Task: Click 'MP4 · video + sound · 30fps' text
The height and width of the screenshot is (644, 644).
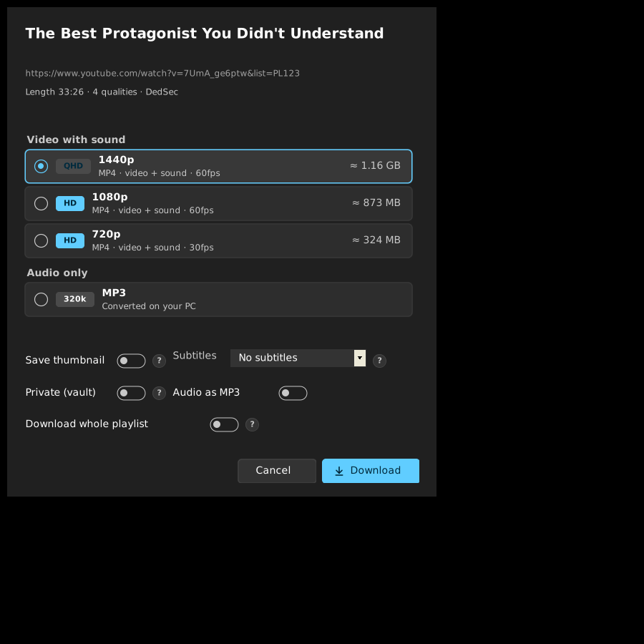Action: [x=153, y=248]
